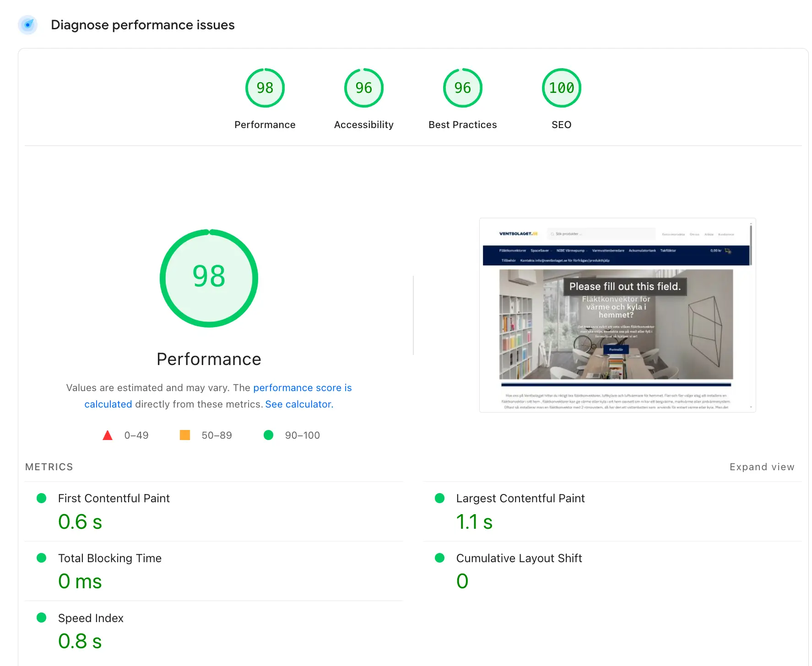Click the Speed Index value of 0.8 s
Screen dimensions: 812x666
click(80, 641)
